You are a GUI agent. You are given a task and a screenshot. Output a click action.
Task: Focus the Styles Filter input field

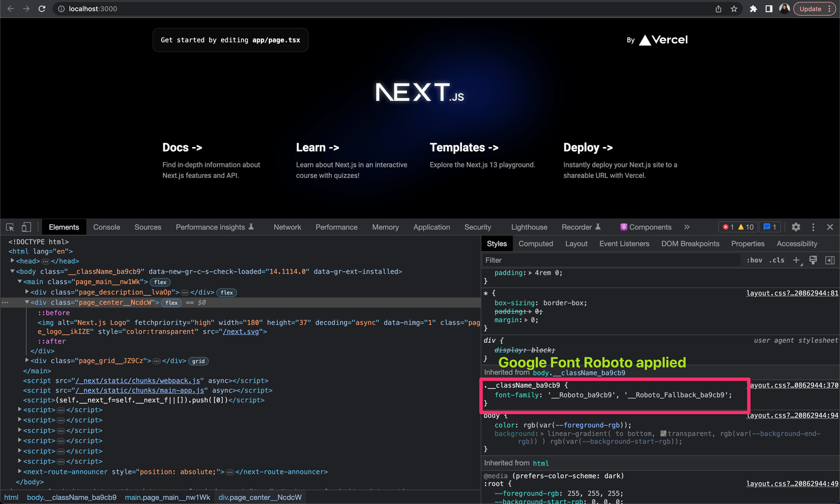click(x=611, y=260)
